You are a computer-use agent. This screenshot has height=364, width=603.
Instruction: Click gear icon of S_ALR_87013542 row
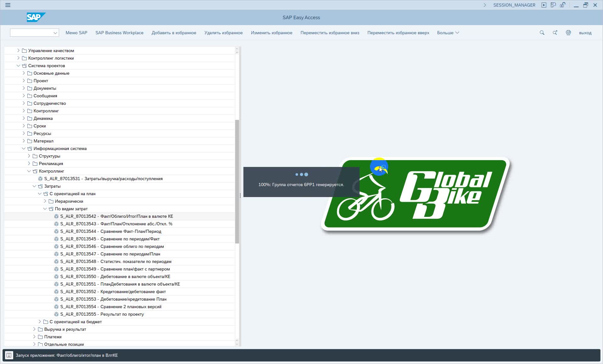click(x=57, y=216)
